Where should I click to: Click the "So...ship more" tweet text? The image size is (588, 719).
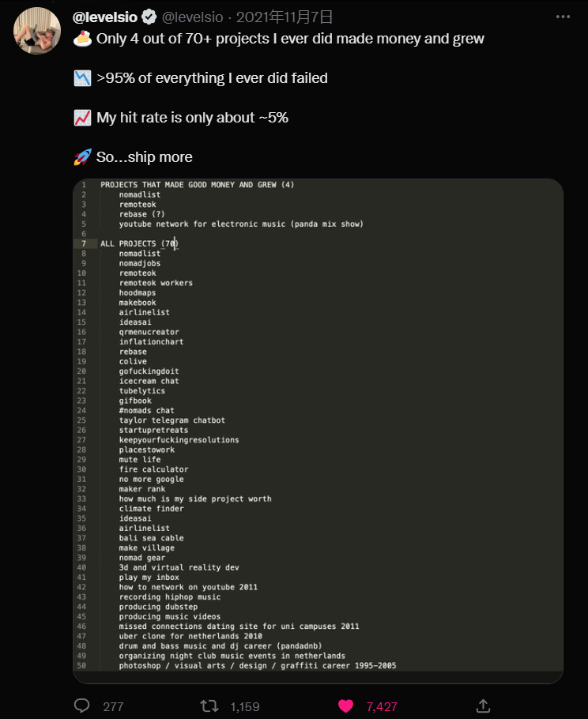(x=145, y=156)
